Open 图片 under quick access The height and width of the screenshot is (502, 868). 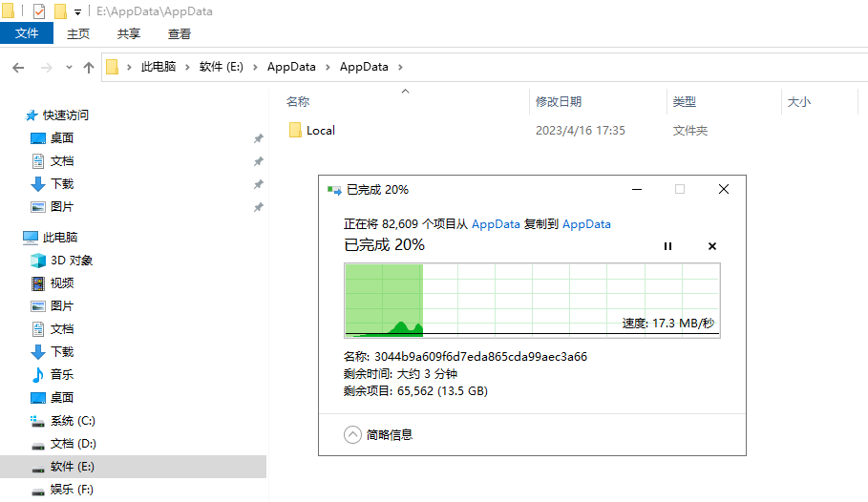pos(62,206)
